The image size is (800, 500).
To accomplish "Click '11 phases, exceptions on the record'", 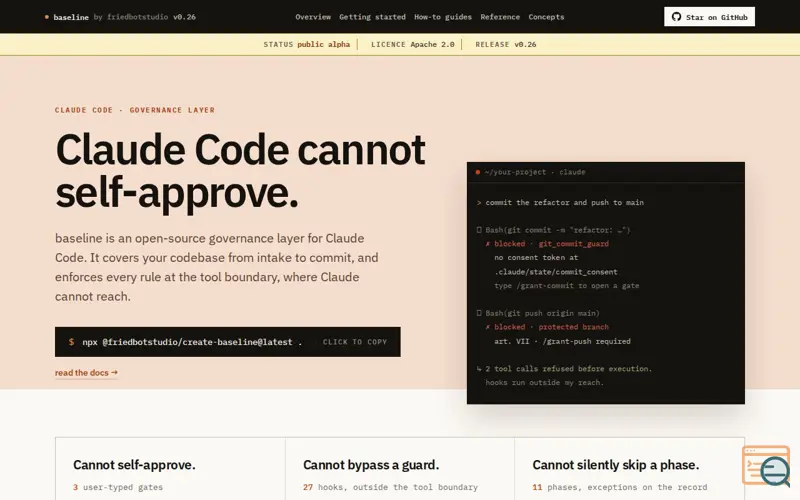I will (x=620, y=487).
